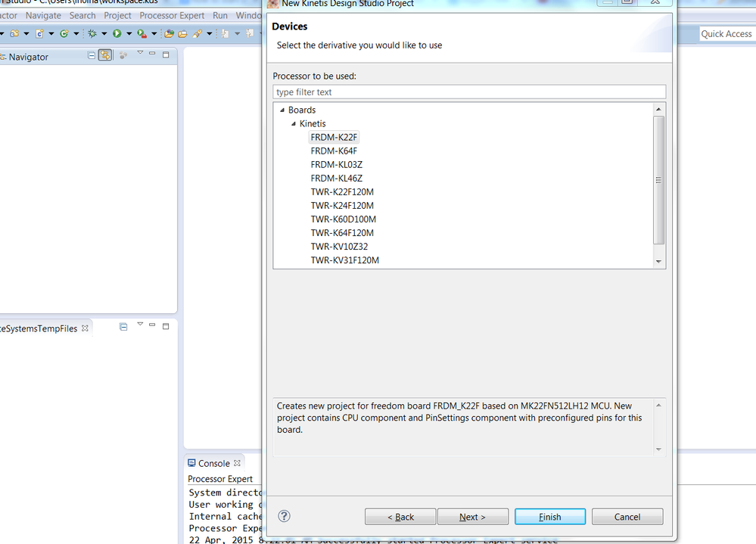756x544 pixels.
Task: Click the device list scroll-down arrow
Action: tap(658, 262)
